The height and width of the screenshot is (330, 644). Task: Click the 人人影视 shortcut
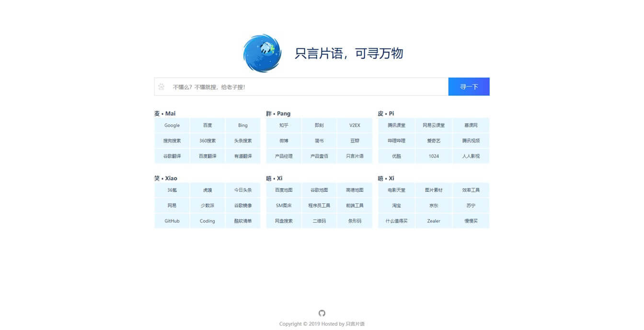pos(471,156)
